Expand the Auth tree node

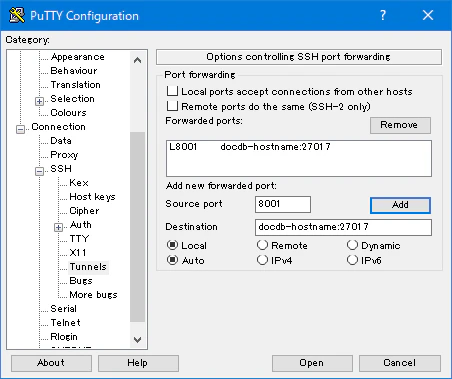(58, 227)
